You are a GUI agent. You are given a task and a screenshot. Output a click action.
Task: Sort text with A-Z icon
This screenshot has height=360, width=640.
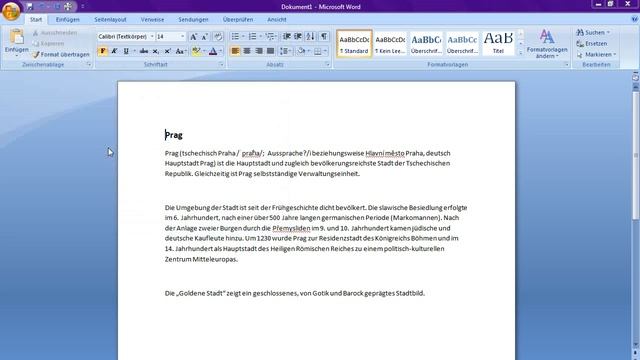pos(311,37)
